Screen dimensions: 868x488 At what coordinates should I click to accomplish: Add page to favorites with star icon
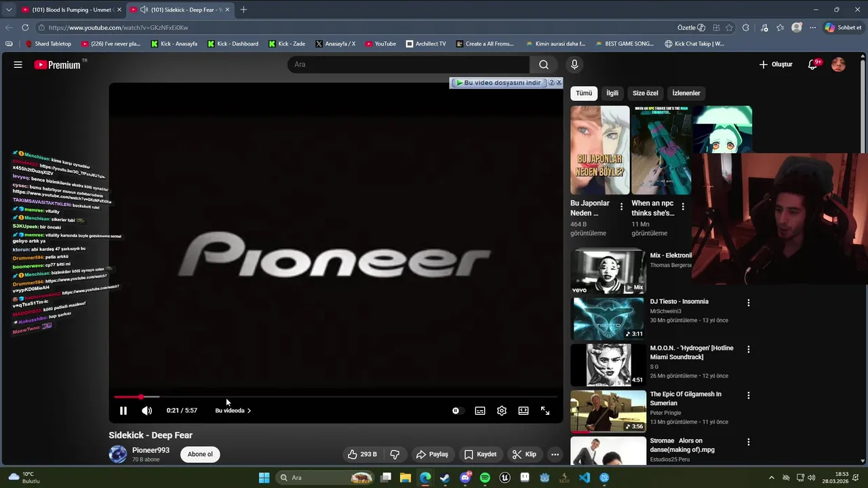point(729,28)
